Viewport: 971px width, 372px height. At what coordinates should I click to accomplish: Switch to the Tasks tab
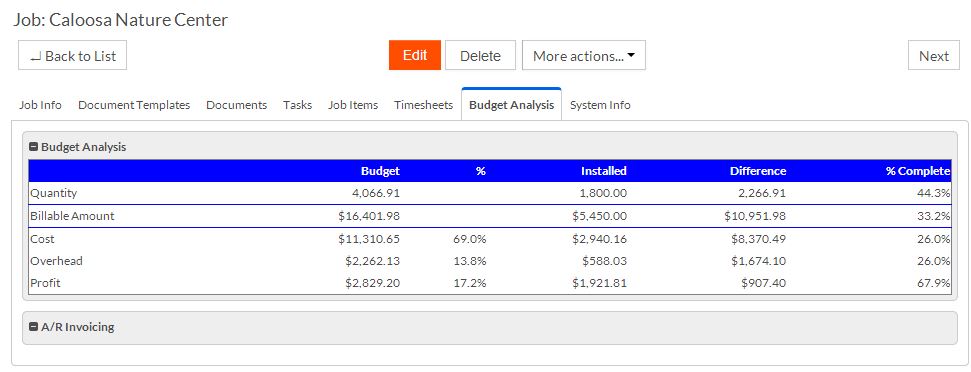tap(297, 105)
